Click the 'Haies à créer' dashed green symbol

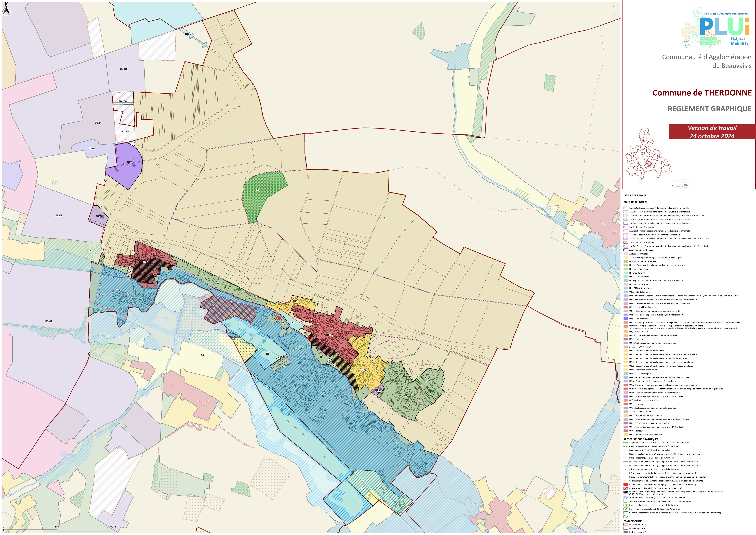tap(626, 450)
